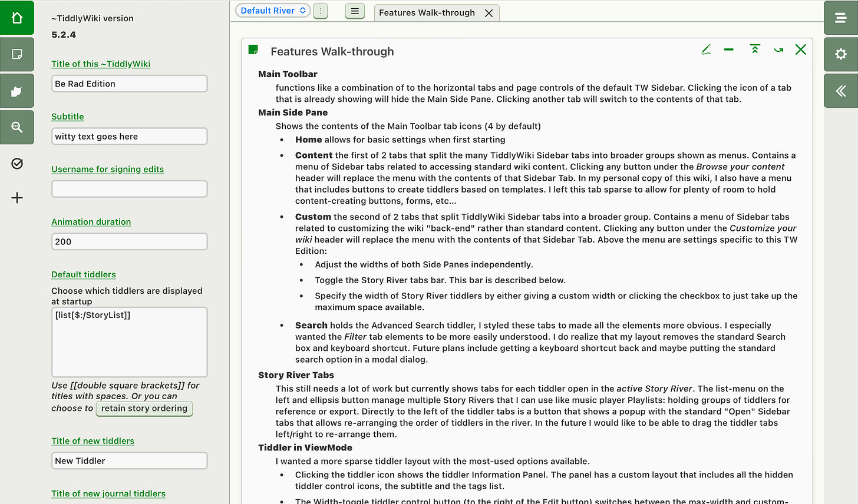Collapse the sidebar with double chevron
This screenshot has width=858, height=504.
click(841, 91)
